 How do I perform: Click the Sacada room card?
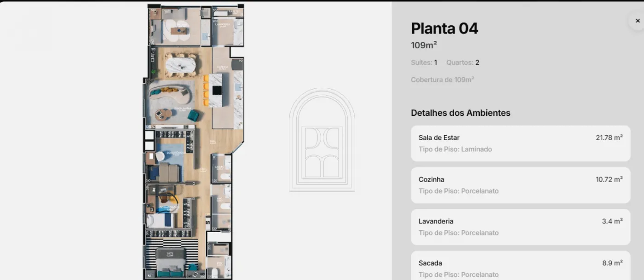click(520, 267)
